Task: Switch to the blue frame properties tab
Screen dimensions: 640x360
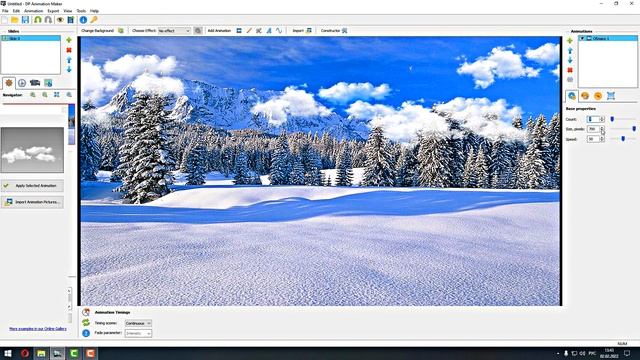Action: click(611, 96)
